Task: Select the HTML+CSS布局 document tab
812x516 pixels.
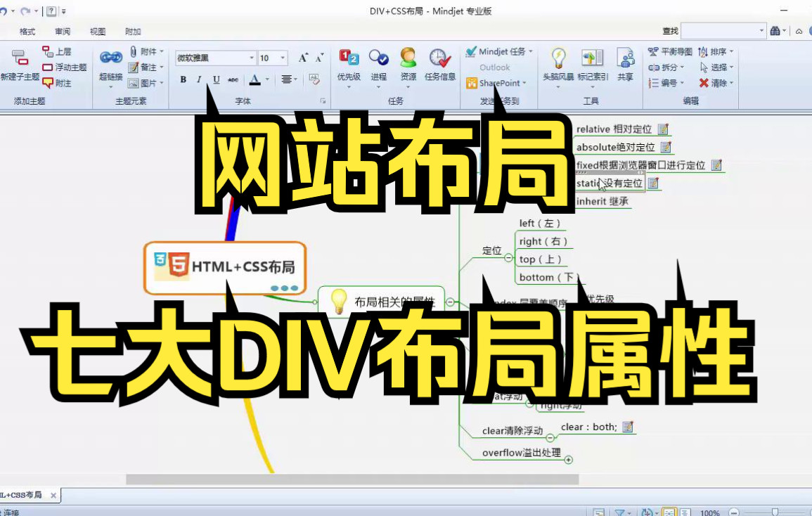Action: pos(21,494)
